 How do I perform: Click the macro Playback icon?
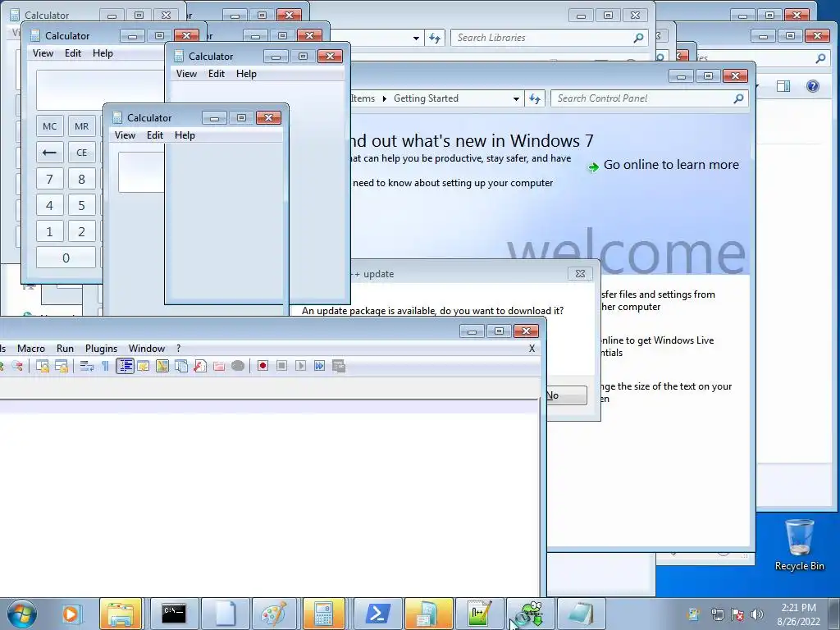pyautogui.click(x=300, y=366)
